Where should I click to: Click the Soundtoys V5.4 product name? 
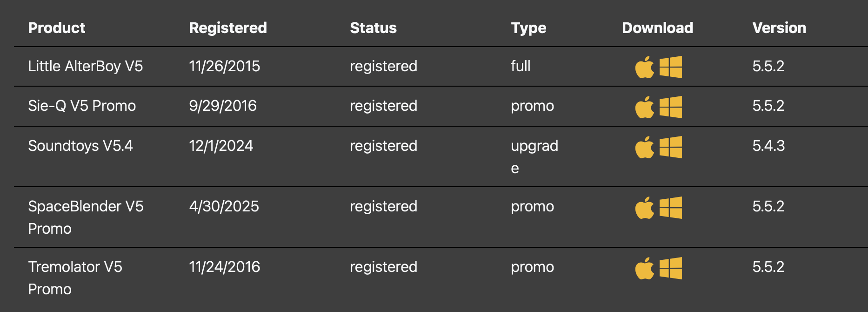click(80, 146)
